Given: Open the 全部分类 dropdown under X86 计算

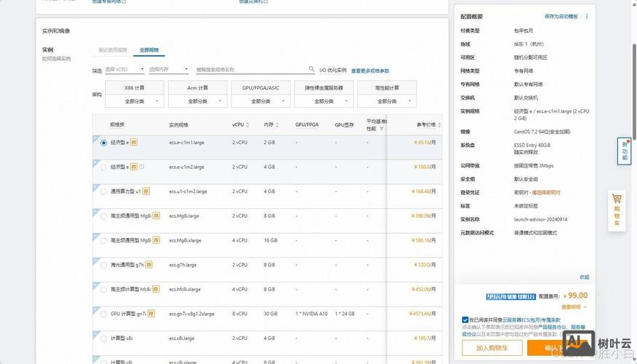Looking at the screenshot, I should tap(135, 101).
